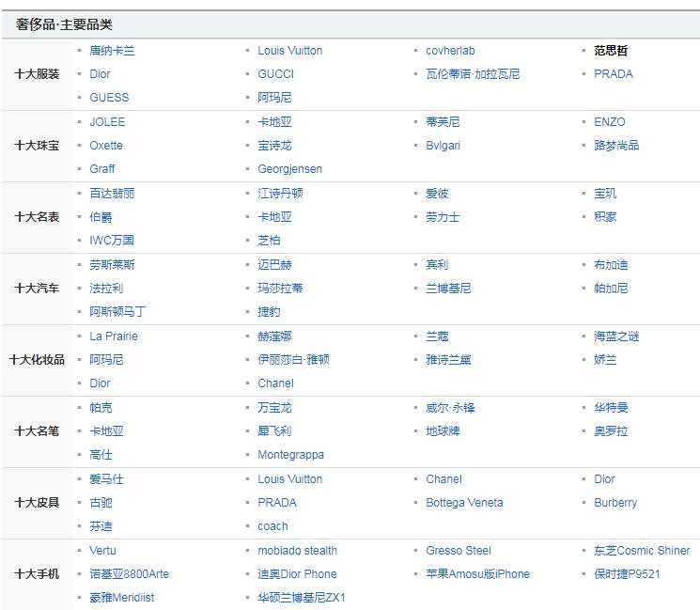Screen dimensions: 700x610
Task: Open the 赫莲娜 link
Action: (x=274, y=336)
